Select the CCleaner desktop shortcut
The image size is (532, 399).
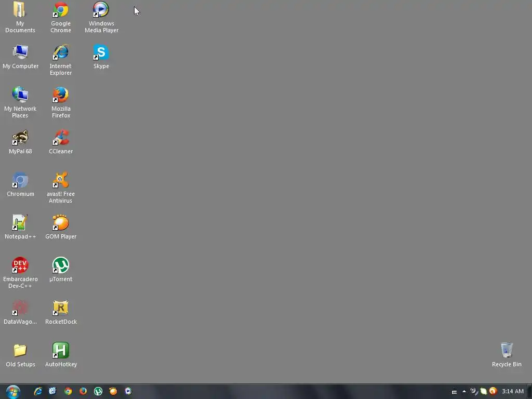point(61,142)
